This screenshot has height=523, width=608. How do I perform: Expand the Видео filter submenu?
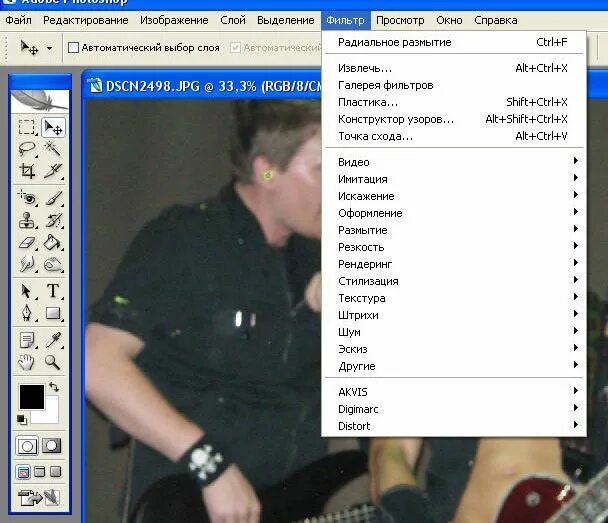pos(454,162)
